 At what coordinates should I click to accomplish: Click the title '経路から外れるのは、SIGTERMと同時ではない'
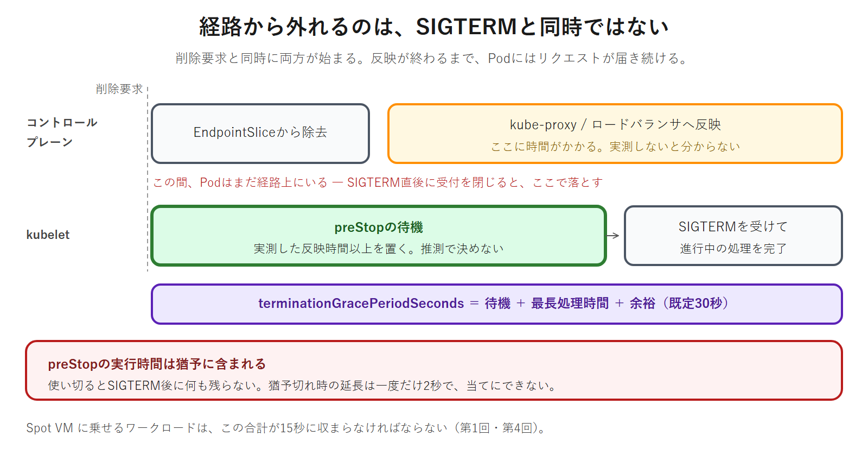[434, 26]
